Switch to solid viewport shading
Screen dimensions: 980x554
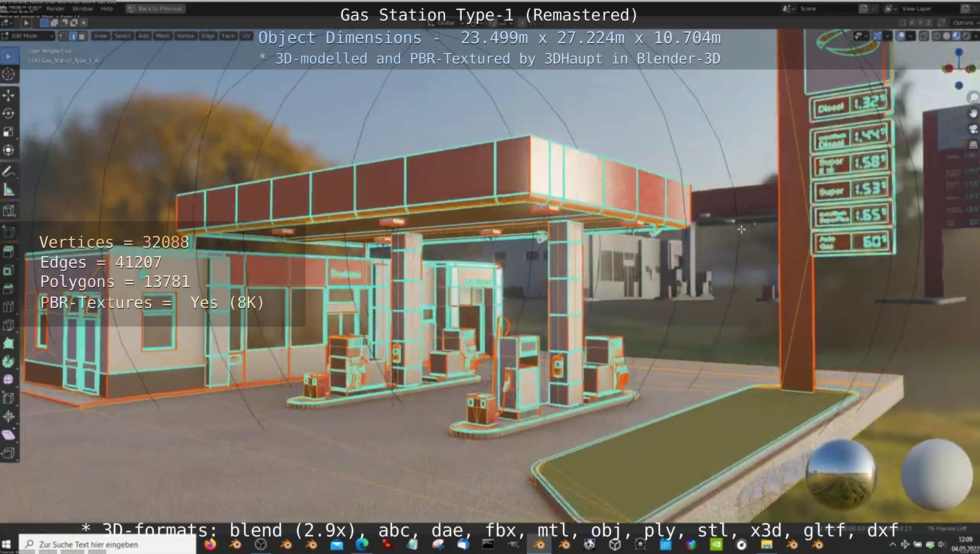point(946,36)
